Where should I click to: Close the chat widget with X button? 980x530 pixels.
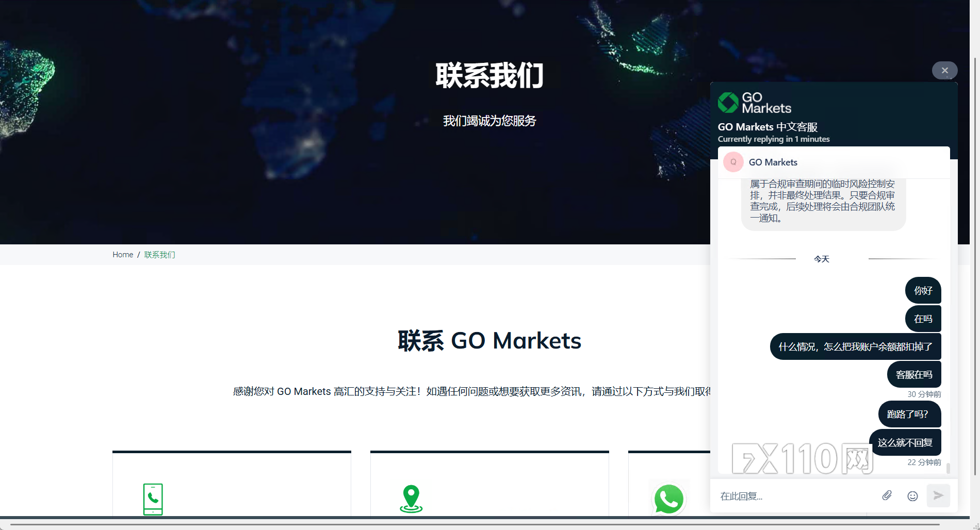tap(944, 71)
